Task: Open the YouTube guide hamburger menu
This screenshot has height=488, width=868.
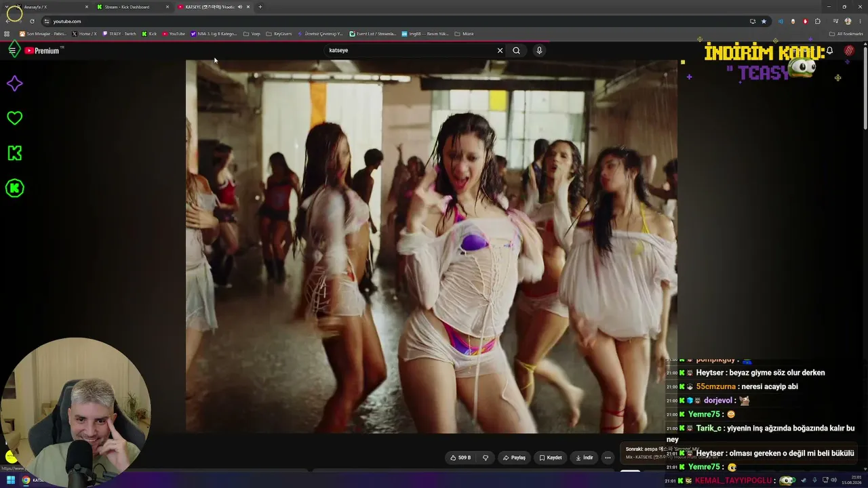Action: click(x=12, y=50)
